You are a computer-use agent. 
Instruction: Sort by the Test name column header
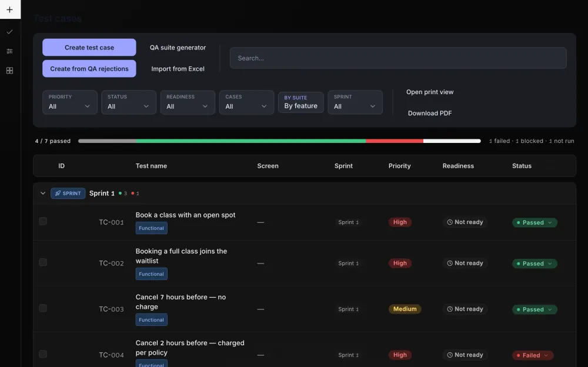pos(151,166)
